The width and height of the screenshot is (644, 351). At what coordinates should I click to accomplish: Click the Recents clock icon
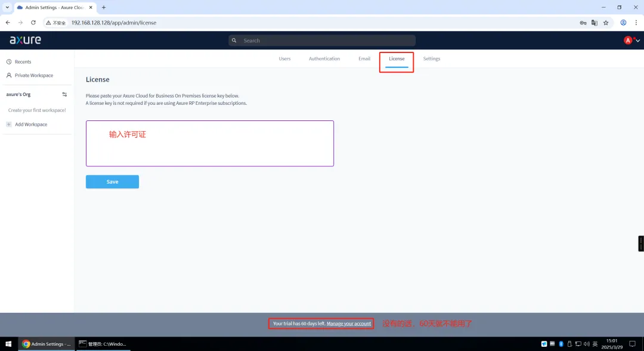point(9,61)
